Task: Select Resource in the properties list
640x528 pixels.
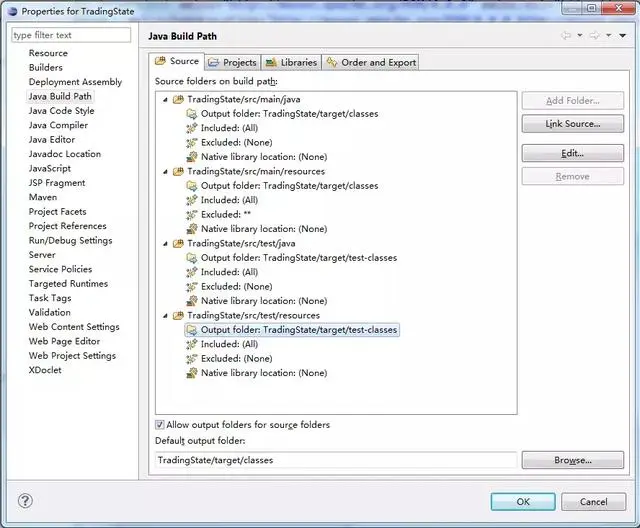Action: [48, 53]
